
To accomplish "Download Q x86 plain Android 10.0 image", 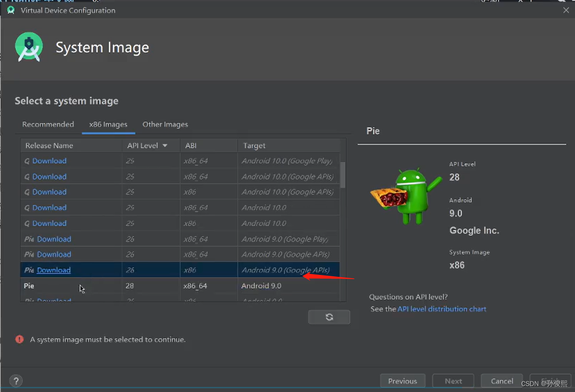I will click(50, 223).
